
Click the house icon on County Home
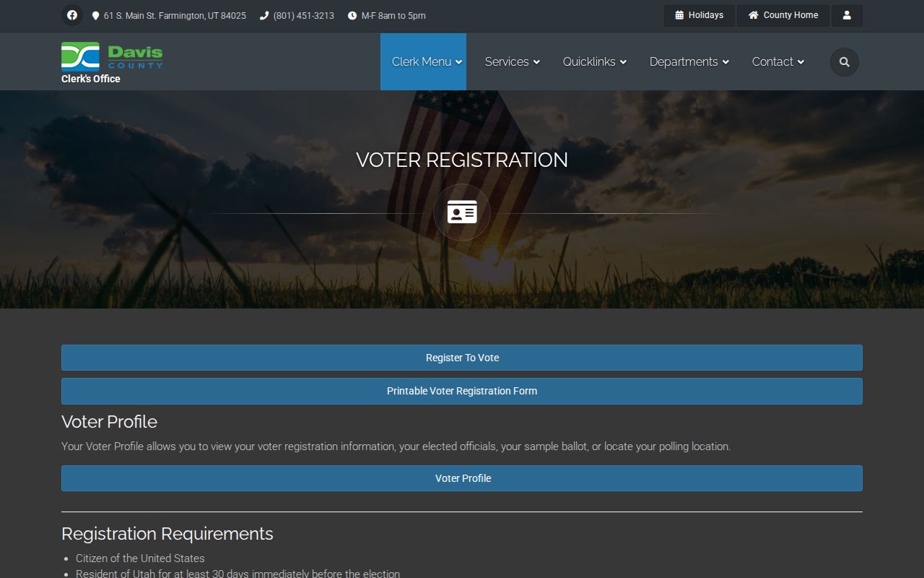pyautogui.click(x=754, y=15)
